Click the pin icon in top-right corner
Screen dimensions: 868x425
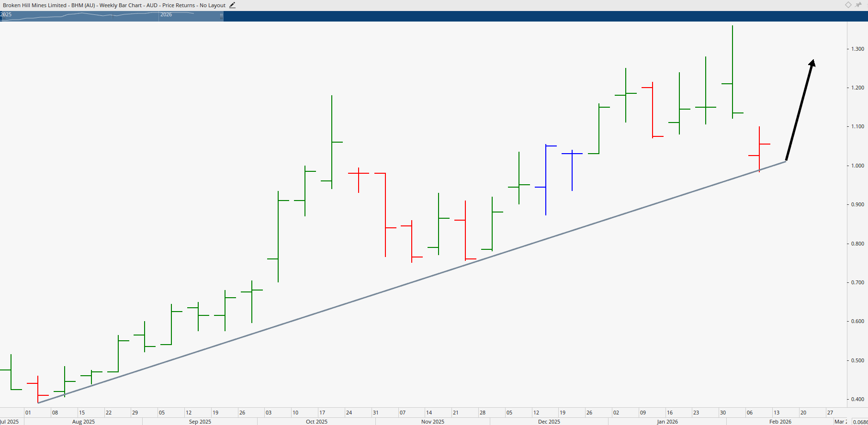click(x=858, y=5)
